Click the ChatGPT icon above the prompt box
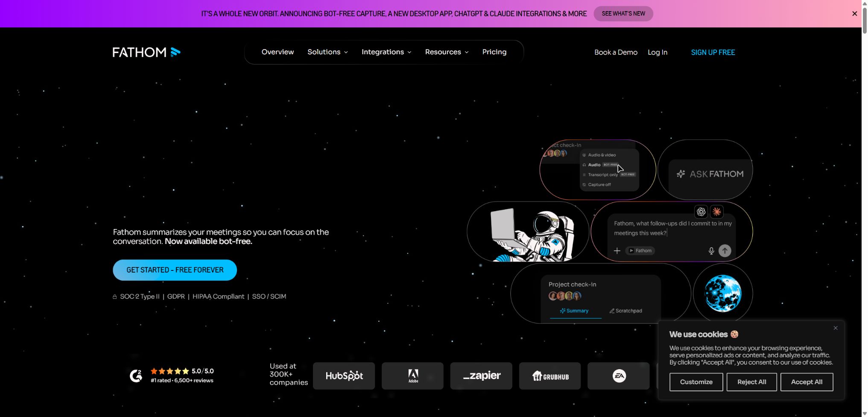The image size is (868, 417). pyautogui.click(x=701, y=211)
